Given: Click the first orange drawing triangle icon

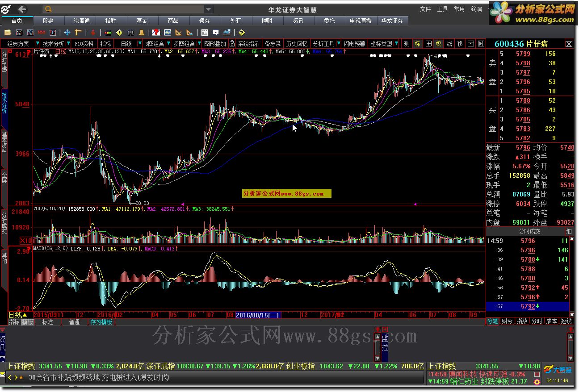Looking at the screenshot, I should click(x=178, y=33).
